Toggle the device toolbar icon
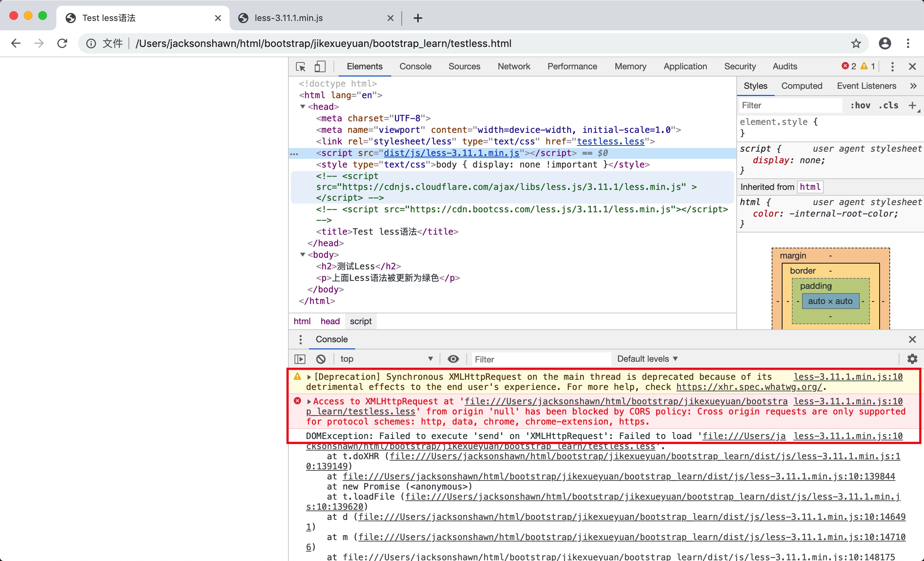 click(x=319, y=67)
